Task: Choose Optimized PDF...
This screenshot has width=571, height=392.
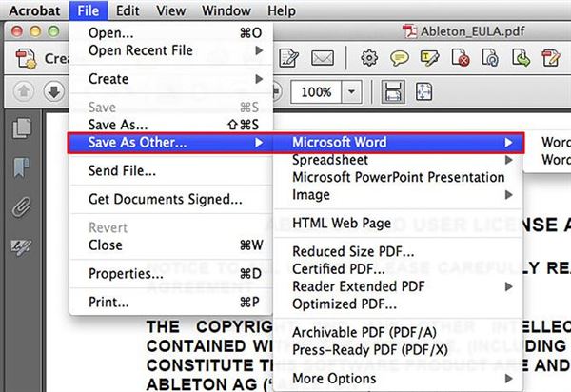Action: click(x=399, y=304)
